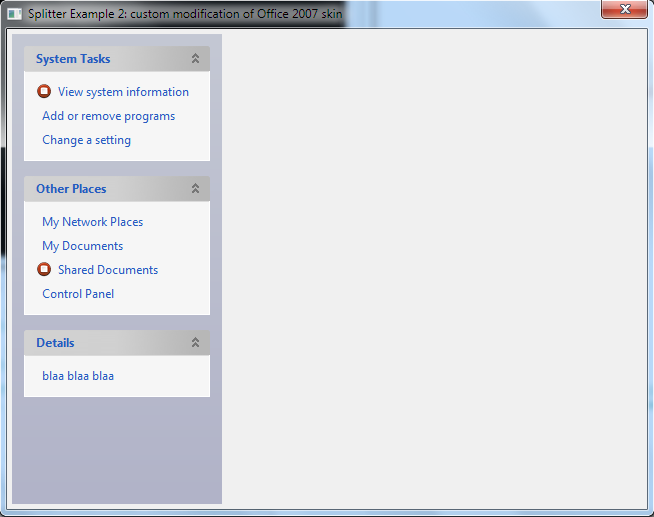Click the Other Places header title
Image resolution: width=654 pixels, height=517 pixels.
(71, 189)
